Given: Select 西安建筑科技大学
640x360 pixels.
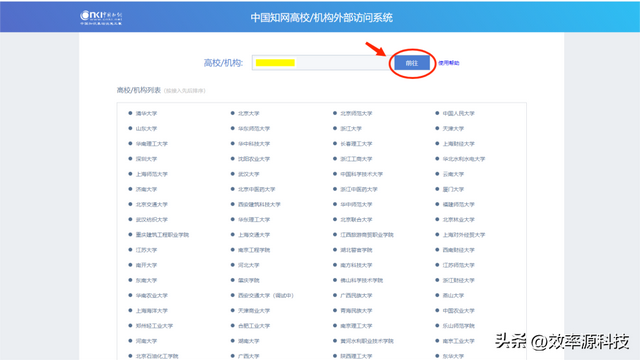Looking at the screenshot, I should click(x=259, y=204).
